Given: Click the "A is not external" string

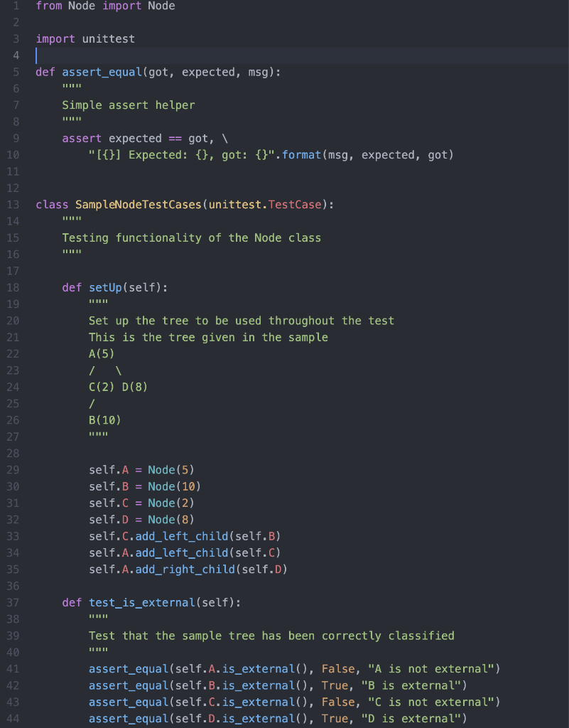Looking at the screenshot, I should 430,669.
